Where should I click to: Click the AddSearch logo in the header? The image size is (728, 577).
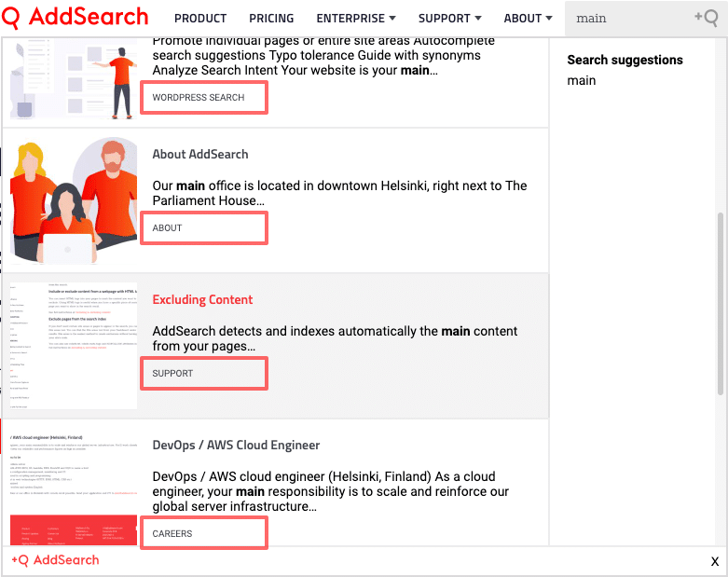[x=75, y=17]
